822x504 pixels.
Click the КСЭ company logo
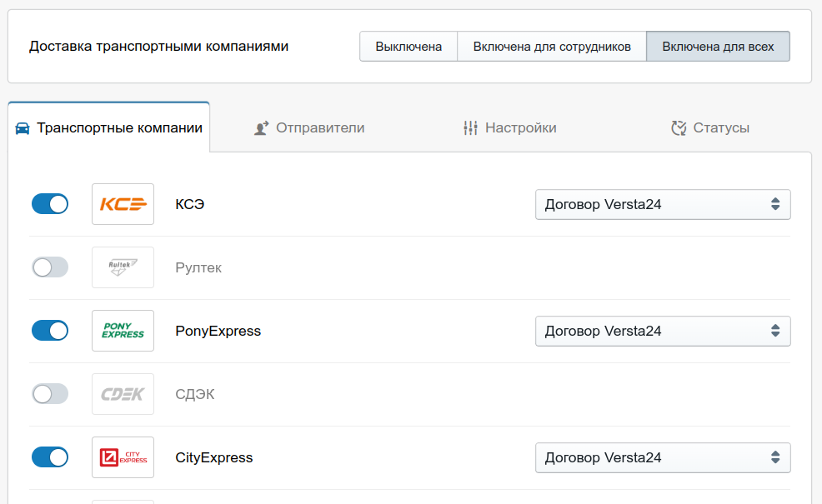click(x=123, y=204)
